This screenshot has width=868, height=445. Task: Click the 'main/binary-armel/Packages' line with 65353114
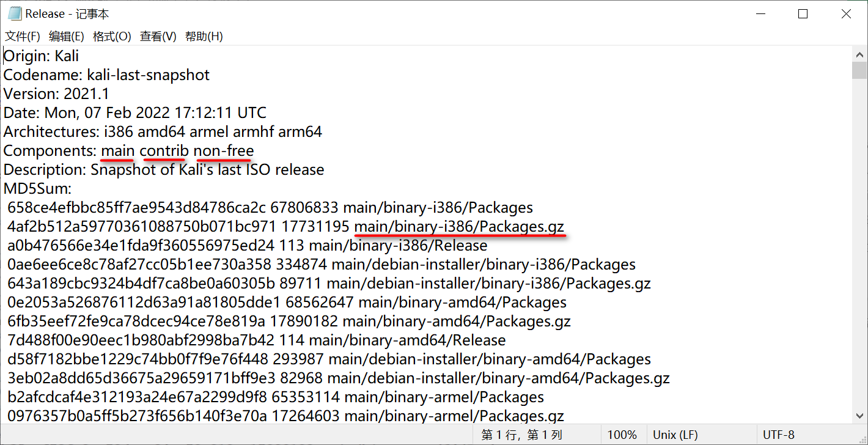pos(276,397)
